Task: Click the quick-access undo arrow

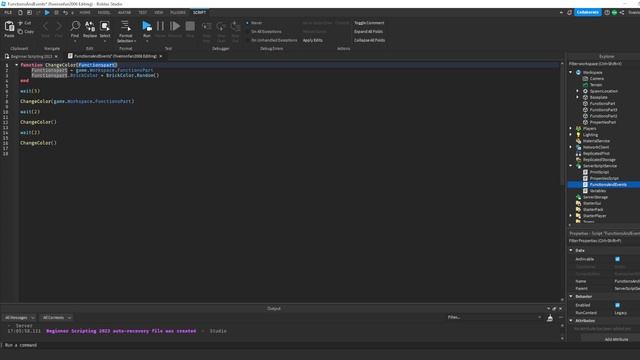Action: [x=65, y=13]
